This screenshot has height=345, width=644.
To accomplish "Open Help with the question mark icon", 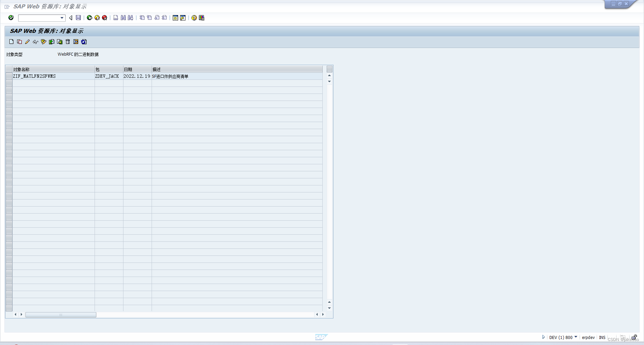I will click(x=194, y=18).
